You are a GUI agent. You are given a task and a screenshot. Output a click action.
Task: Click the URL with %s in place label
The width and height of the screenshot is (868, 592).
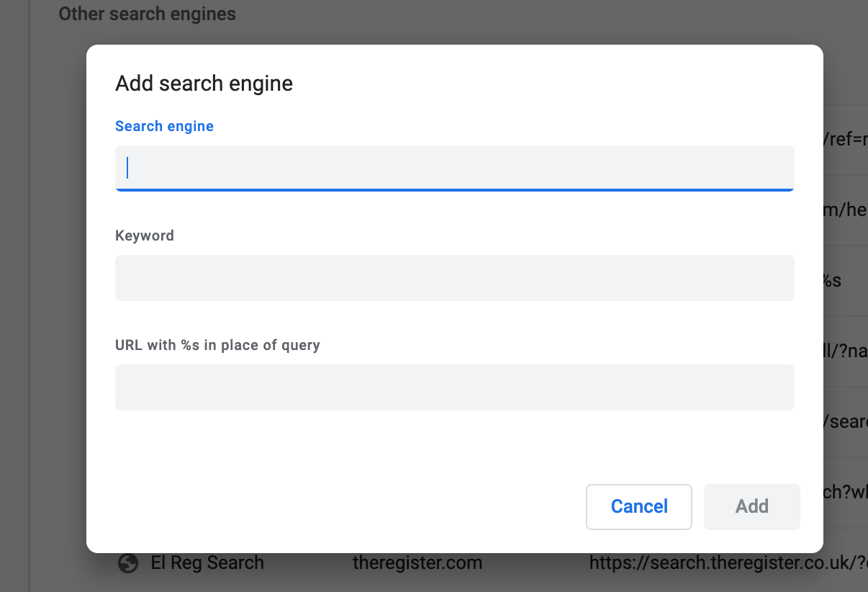click(217, 345)
